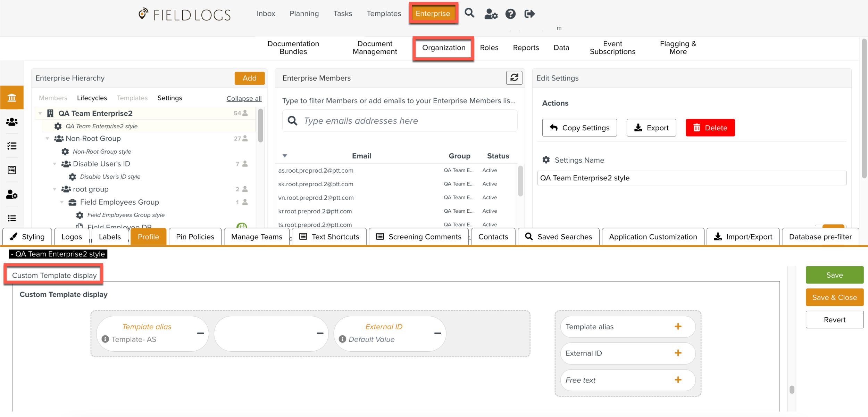Collapse the QA Team Enterprise2 node
Viewport: 868px width, 417px height.
point(40,113)
